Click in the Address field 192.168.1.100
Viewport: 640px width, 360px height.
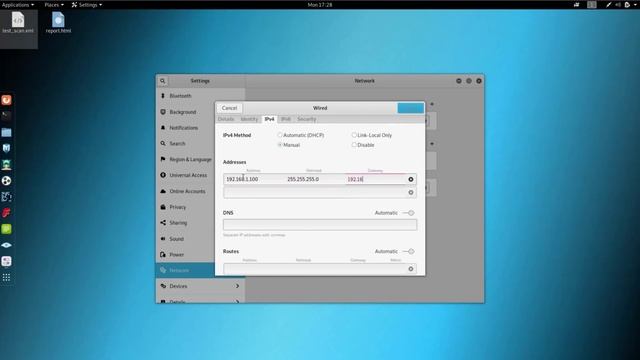click(253, 179)
